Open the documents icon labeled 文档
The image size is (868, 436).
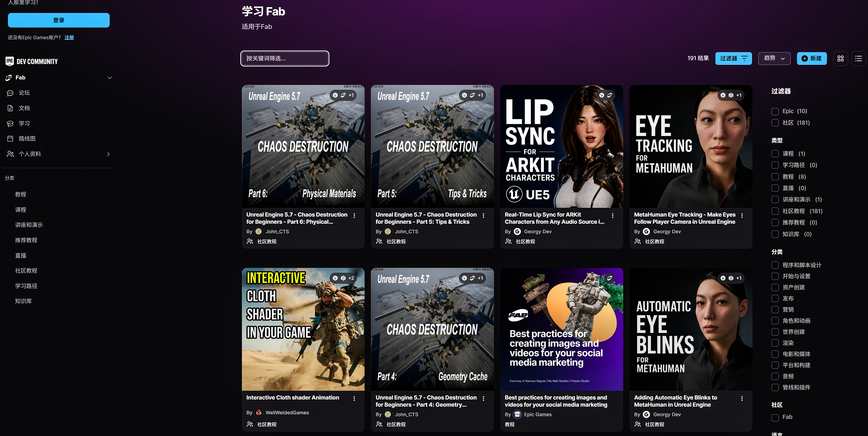coord(10,108)
